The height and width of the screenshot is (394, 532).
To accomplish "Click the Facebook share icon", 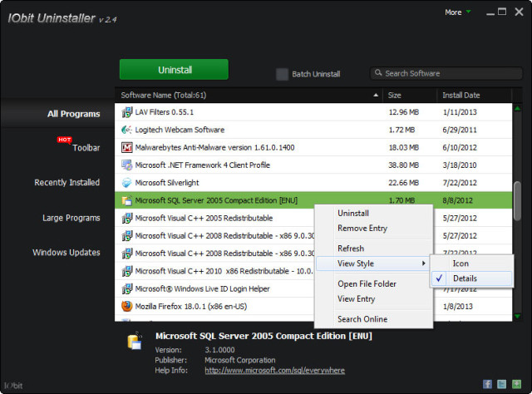I will tap(487, 384).
